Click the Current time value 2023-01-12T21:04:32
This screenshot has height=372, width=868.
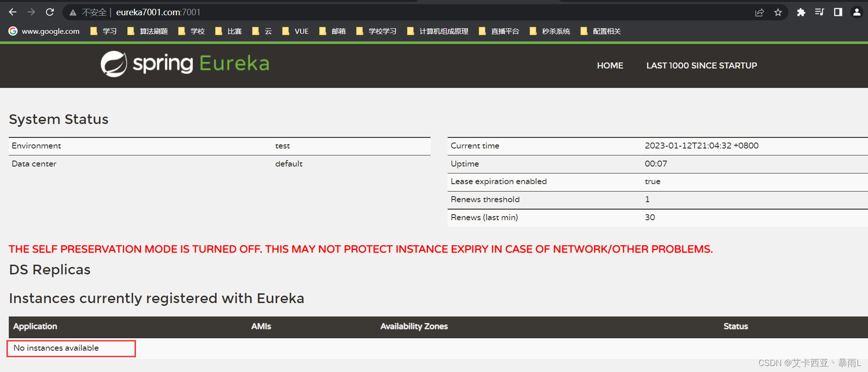[x=702, y=146]
